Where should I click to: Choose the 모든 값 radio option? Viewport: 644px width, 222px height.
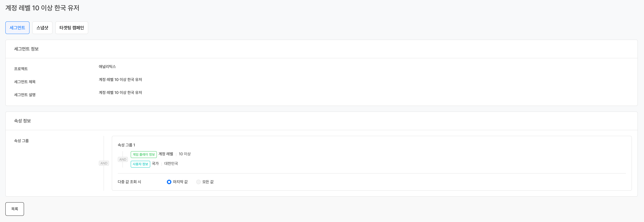pos(198,182)
